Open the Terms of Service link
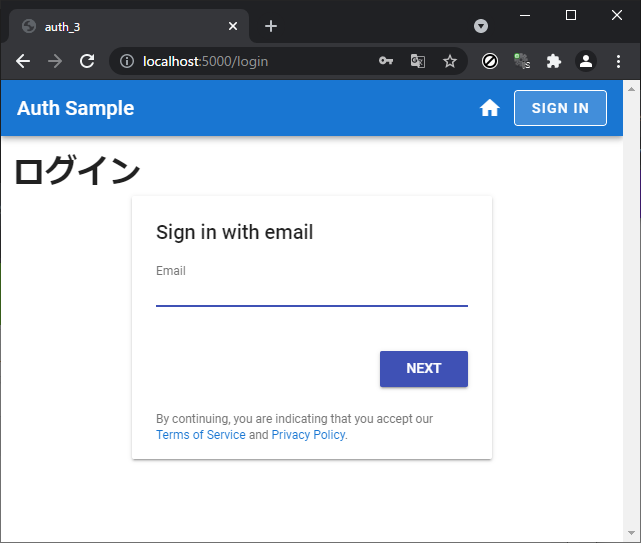Screen dimensions: 641x543 [x=201, y=435]
